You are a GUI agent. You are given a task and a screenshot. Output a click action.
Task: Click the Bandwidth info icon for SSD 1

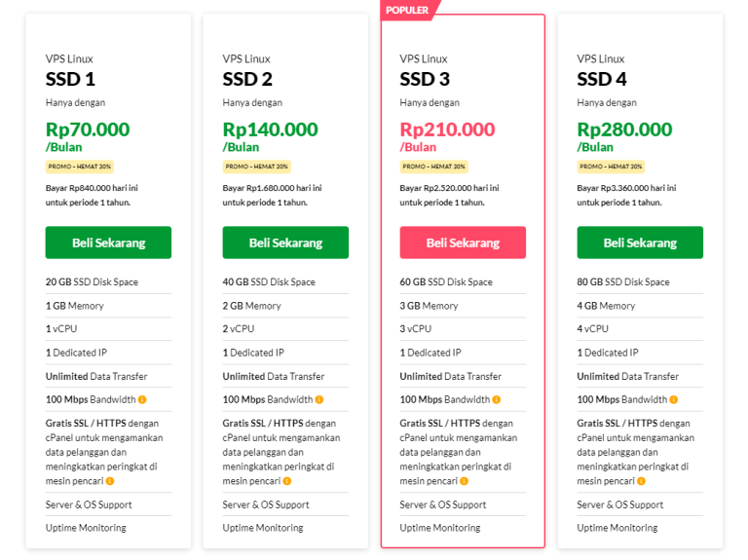coord(142,399)
